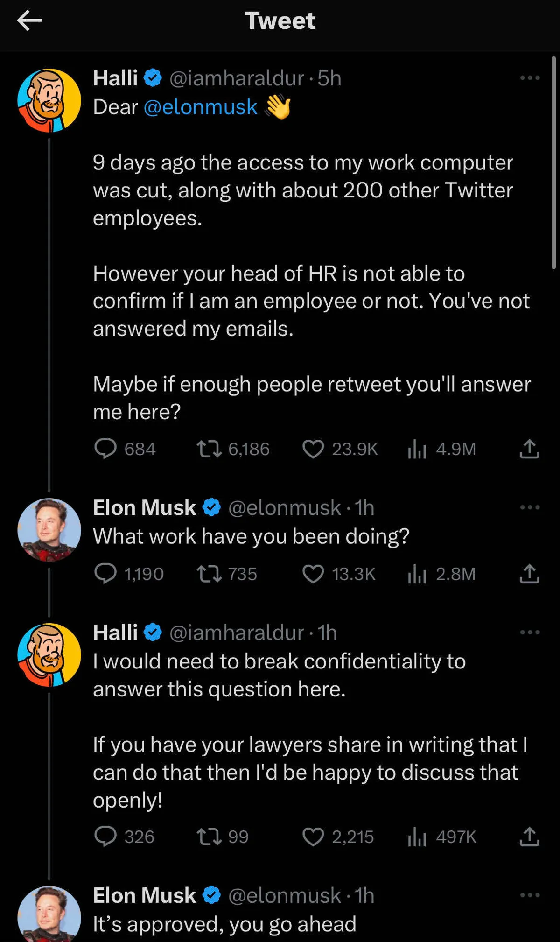The width and height of the screenshot is (560, 942).
Task: Open the @elonmusk mention link
Action: 200,107
